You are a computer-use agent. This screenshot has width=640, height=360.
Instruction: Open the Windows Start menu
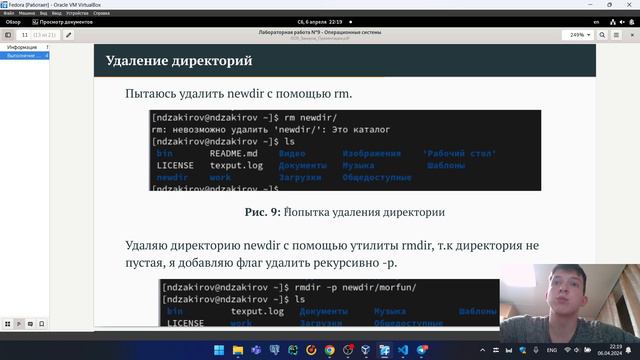219,350
